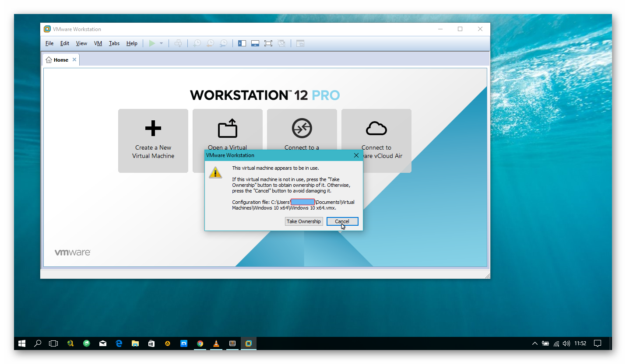This screenshot has height=364, width=626.
Task: Open Task View from the taskbar
Action: click(x=53, y=343)
